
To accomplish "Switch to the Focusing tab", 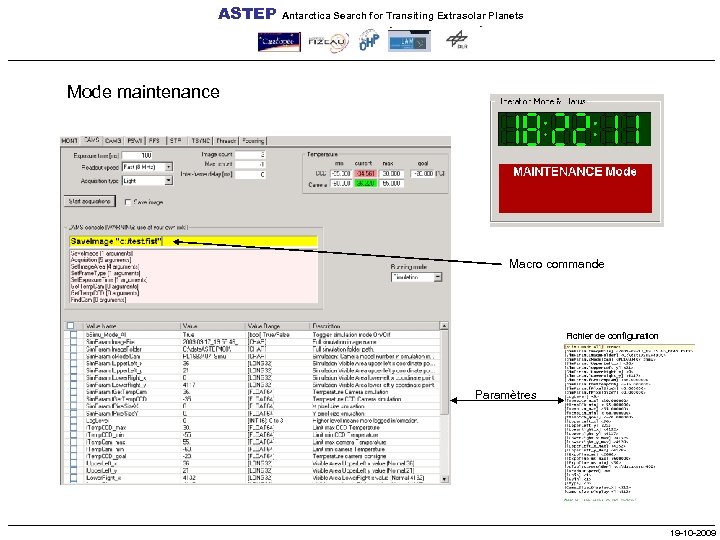I will [x=253, y=141].
